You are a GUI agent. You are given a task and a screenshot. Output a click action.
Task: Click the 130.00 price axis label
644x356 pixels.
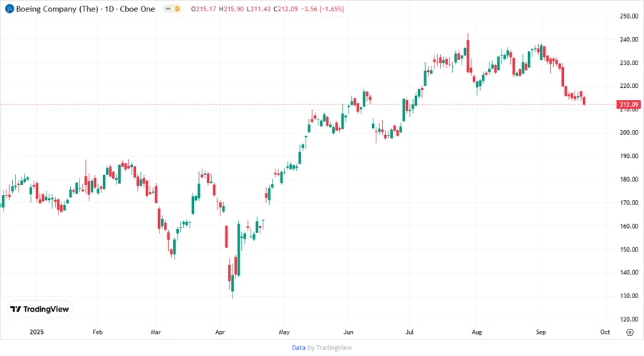[x=629, y=296]
